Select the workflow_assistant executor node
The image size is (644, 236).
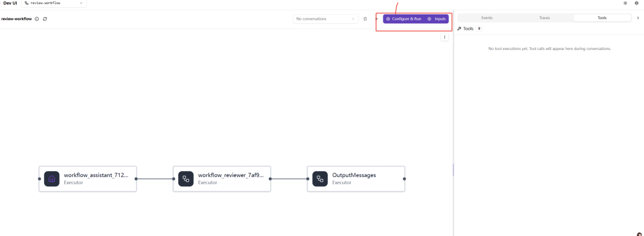[x=88, y=179]
